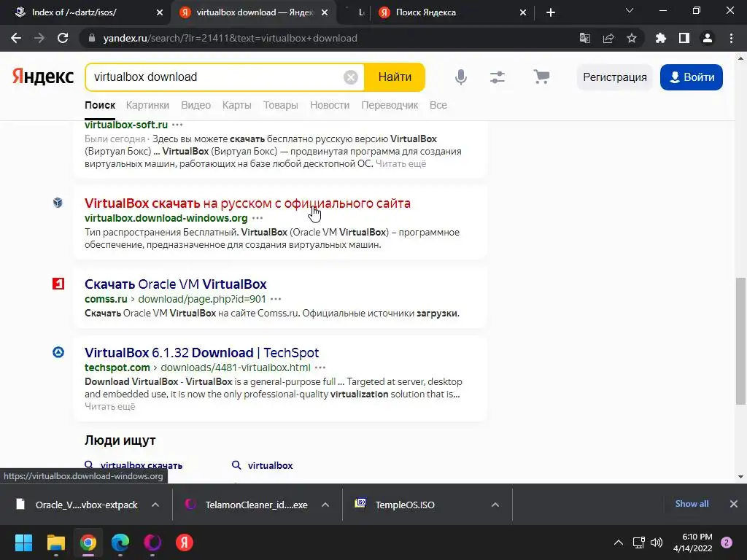Open Yandex search settings sliders icon
Screen dimensions: 747x560
(x=498, y=77)
